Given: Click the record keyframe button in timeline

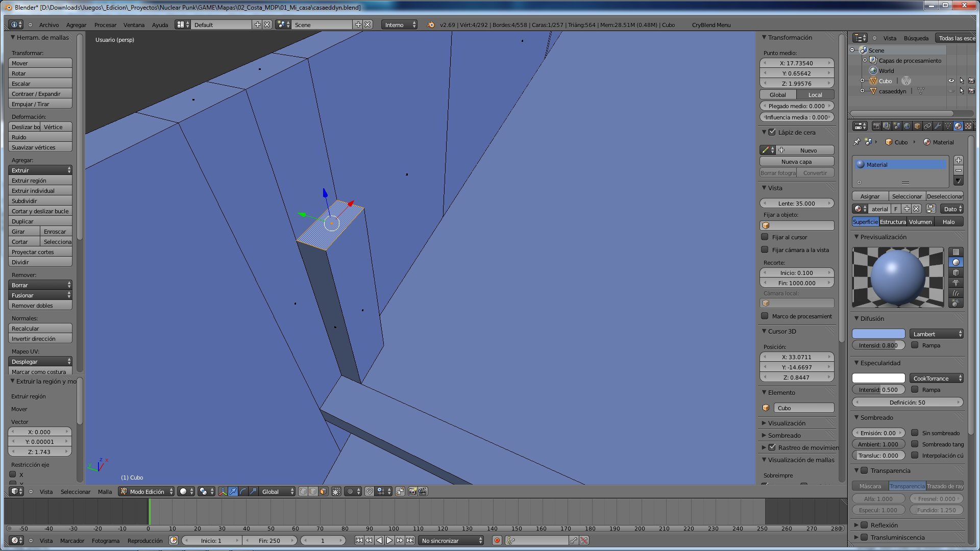Looking at the screenshot, I should pos(497,540).
